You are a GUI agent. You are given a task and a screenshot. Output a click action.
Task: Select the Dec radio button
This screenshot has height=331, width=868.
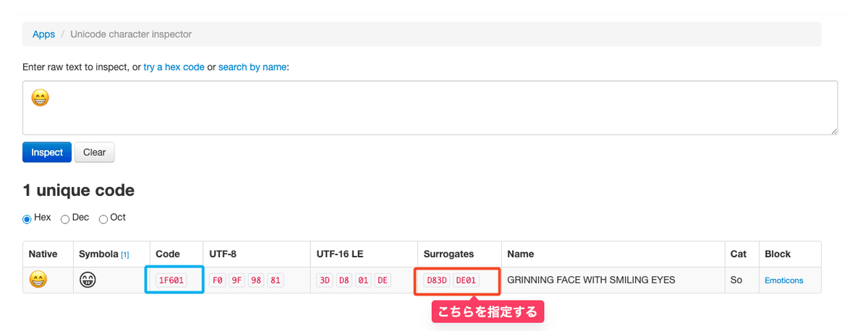pos(65,218)
